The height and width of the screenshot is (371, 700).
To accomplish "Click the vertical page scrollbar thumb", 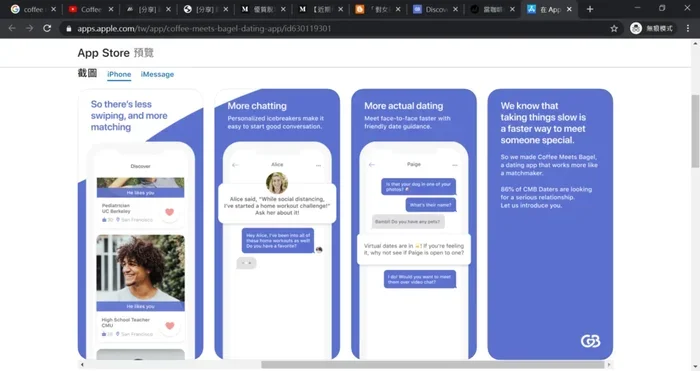I will (695, 131).
